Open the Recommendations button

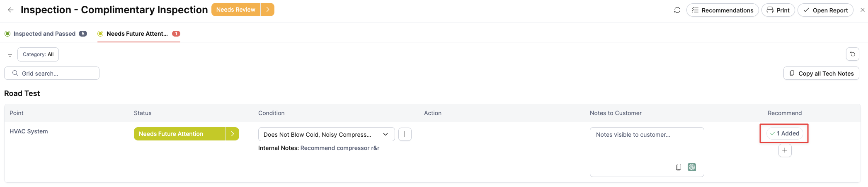[723, 10]
